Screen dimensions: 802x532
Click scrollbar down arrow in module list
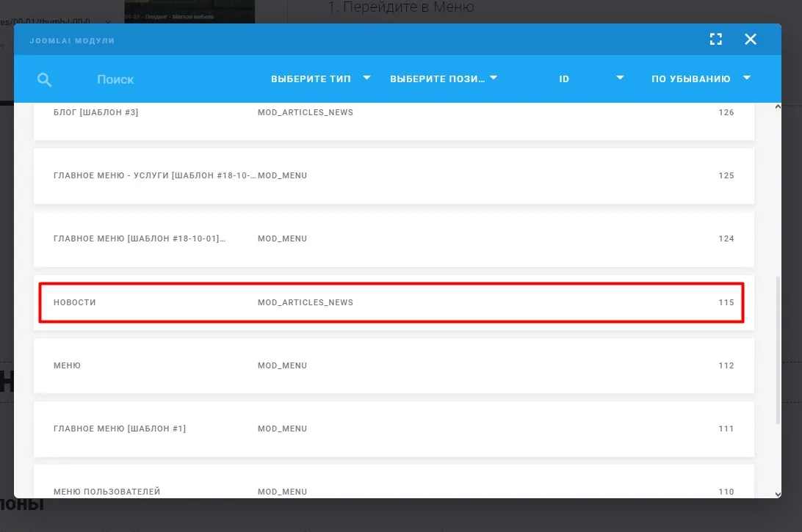click(x=778, y=494)
